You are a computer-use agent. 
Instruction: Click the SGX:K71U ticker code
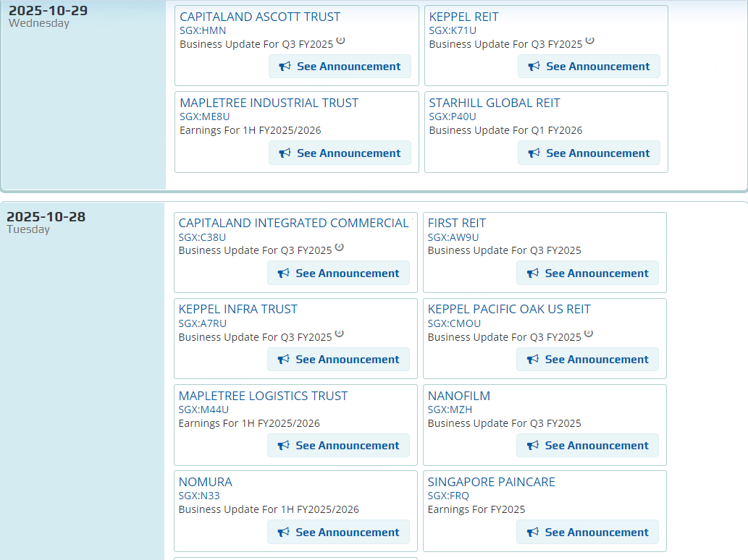453,30
